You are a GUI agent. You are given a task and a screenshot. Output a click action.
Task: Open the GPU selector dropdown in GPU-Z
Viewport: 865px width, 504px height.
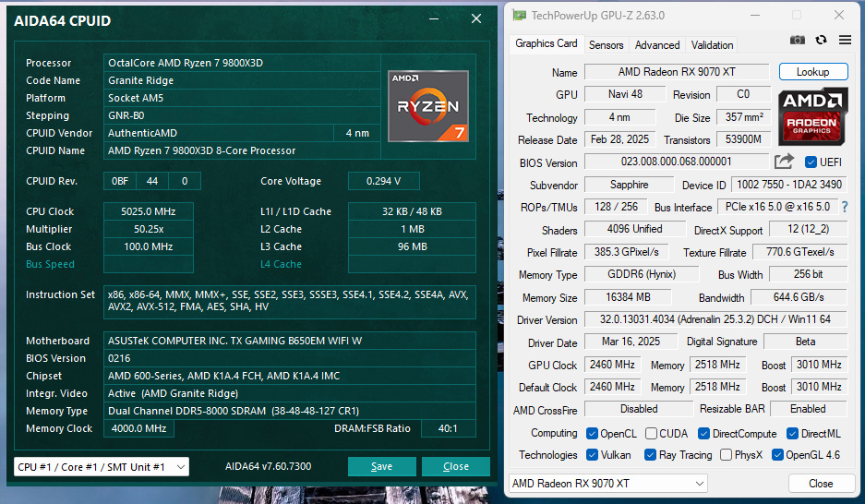(x=608, y=484)
